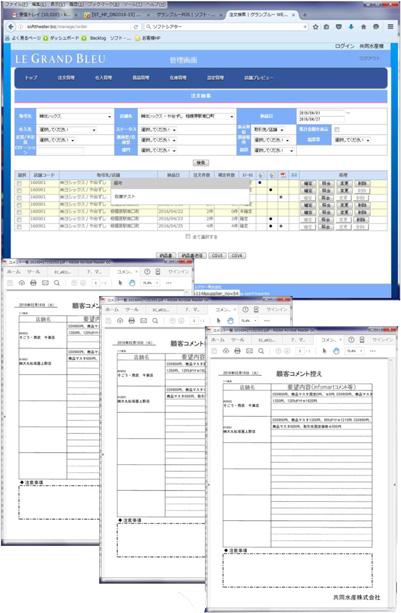Print from the front Acrobat window toolbar
This screenshot has height=613, width=401.
tap(237, 351)
